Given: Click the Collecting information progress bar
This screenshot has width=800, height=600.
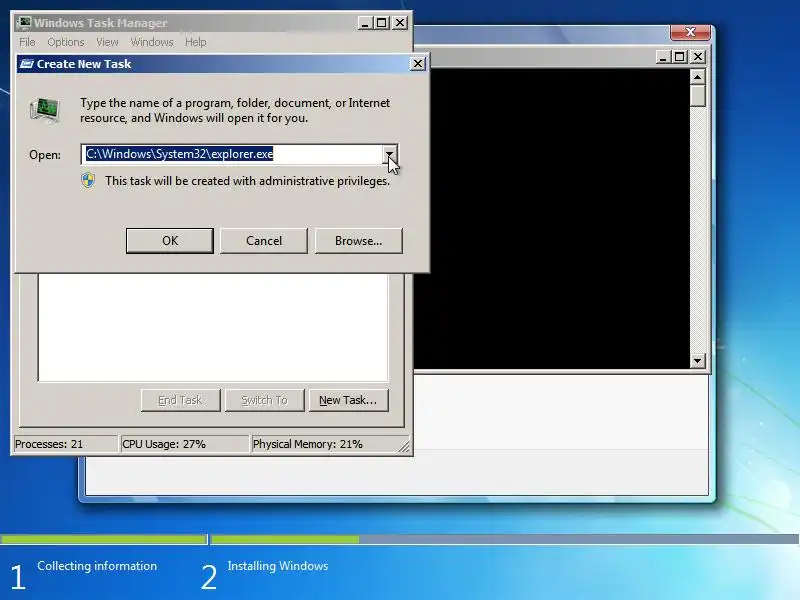Looking at the screenshot, I should (x=103, y=539).
